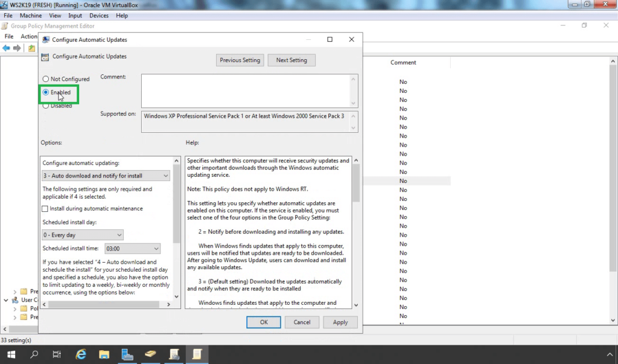
Task: Expand the Pre folder above User Configuration
Action: (15, 292)
